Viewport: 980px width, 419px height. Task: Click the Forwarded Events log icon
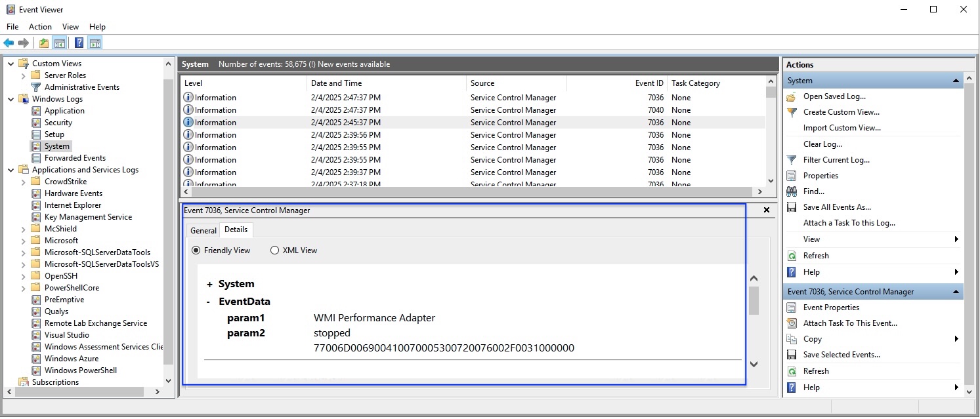pyautogui.click(x=37, y=158)
